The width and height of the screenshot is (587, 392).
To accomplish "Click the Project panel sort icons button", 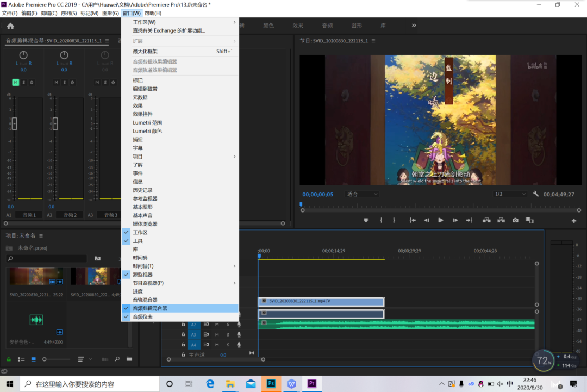I will 81,359.
